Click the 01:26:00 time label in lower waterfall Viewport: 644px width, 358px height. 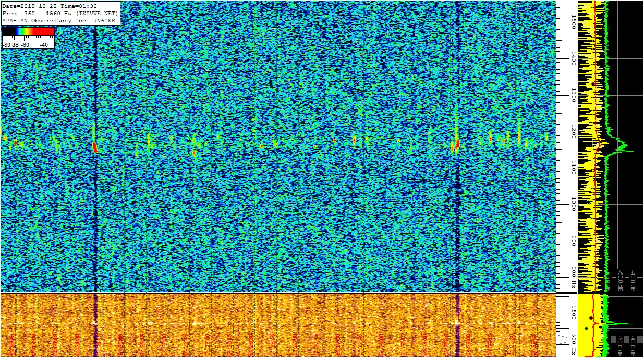coord(208,344)
